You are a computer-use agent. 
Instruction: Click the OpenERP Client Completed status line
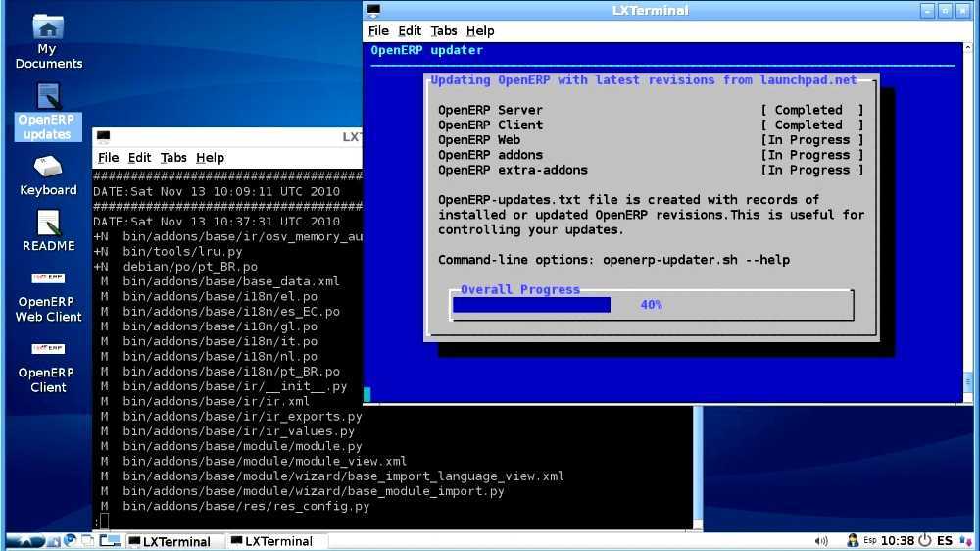coord(650,125)
